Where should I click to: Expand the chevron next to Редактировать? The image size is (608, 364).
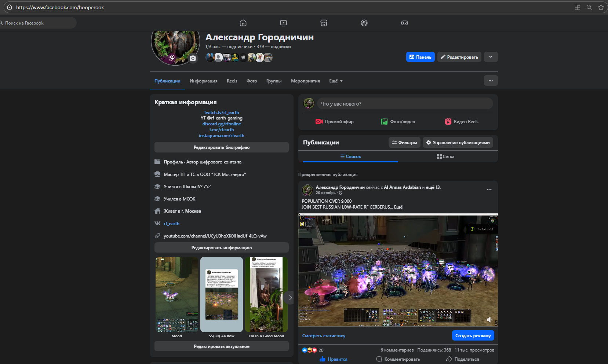(x=491, y=57)
